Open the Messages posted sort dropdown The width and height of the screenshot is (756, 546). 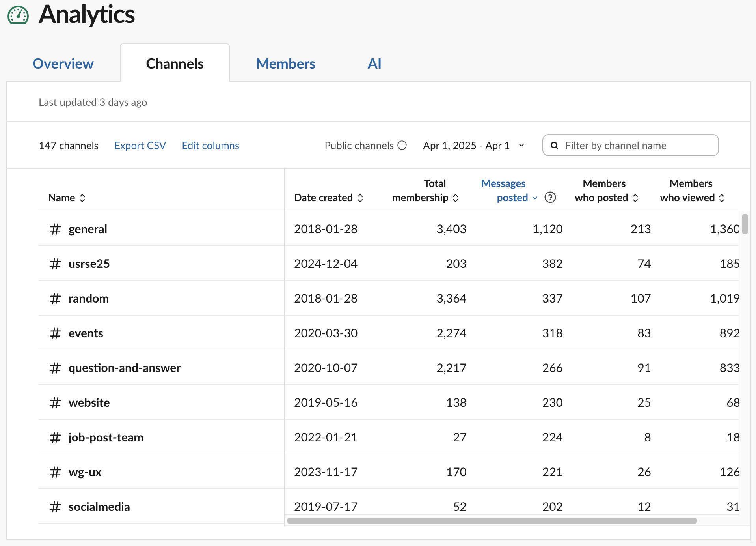point(535,198)
